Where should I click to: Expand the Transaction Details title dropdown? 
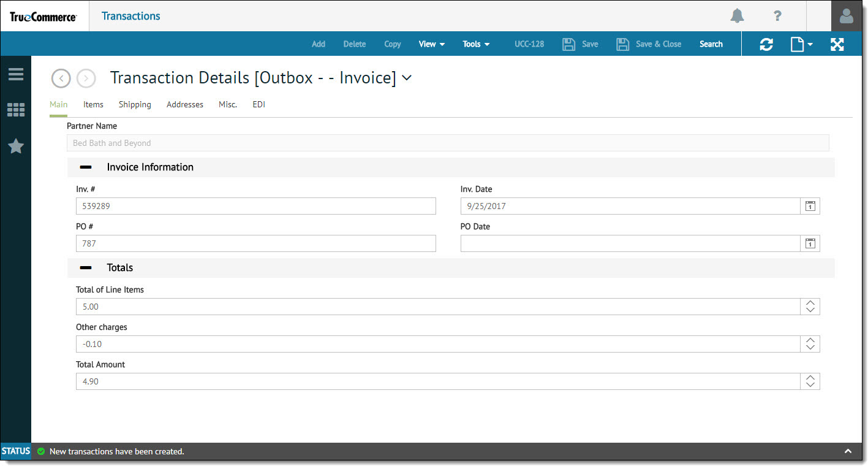[x=406, y=78]
